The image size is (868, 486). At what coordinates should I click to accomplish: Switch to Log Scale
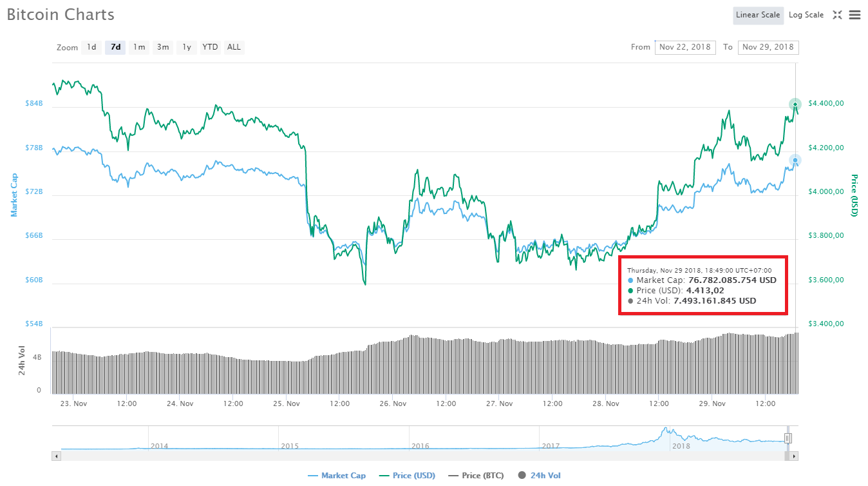[x=806, y=15]
